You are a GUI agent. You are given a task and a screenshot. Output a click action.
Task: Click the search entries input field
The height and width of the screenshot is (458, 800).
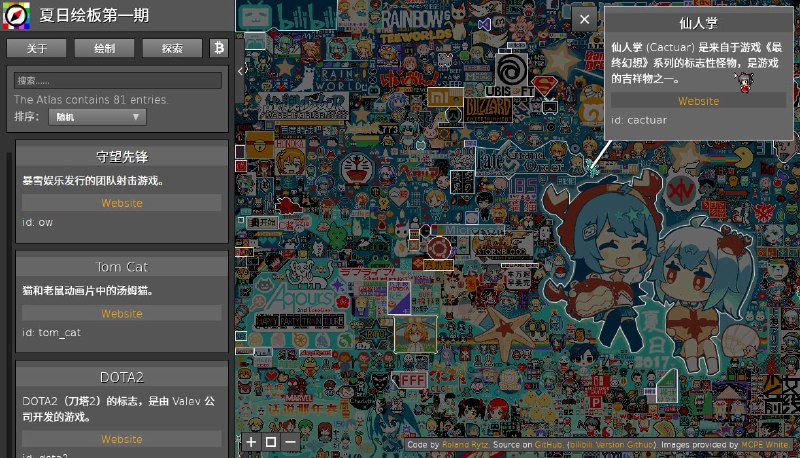click(119, 80)
